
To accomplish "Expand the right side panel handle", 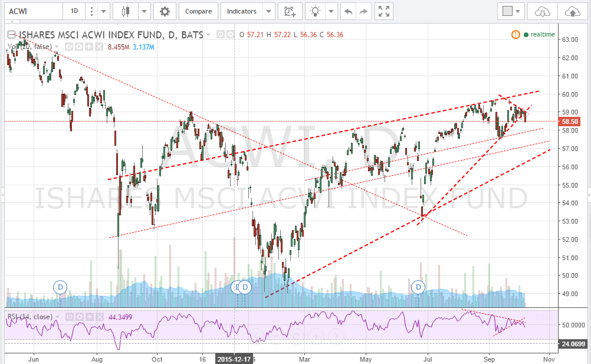I will pos(589,195).
